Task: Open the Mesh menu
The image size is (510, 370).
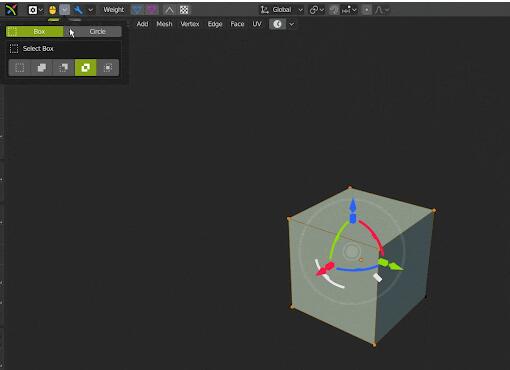Action: click(164, 24)
